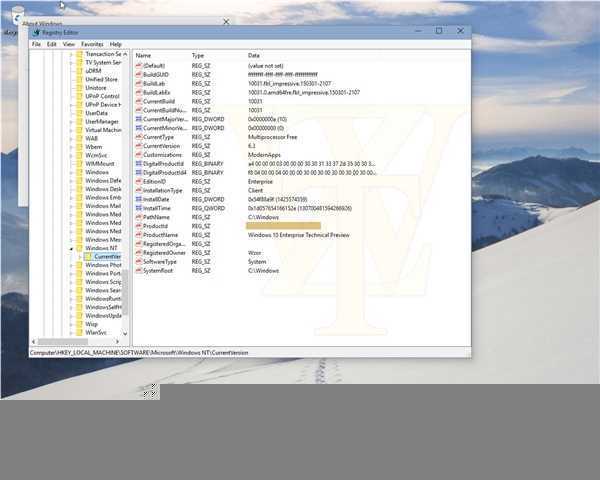Expand the Virtual Machin tree key
This screenshot has width=600, height=480.
point(71,130)
